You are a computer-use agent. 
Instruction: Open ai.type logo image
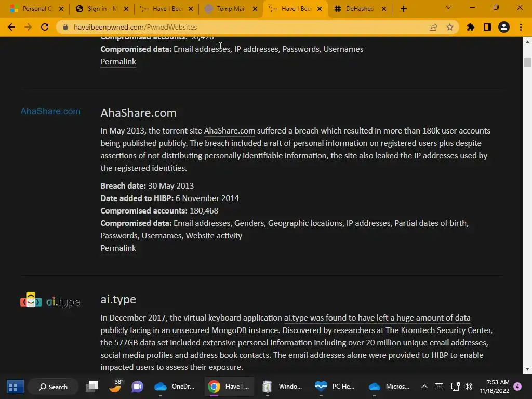(x=50, y=300)
